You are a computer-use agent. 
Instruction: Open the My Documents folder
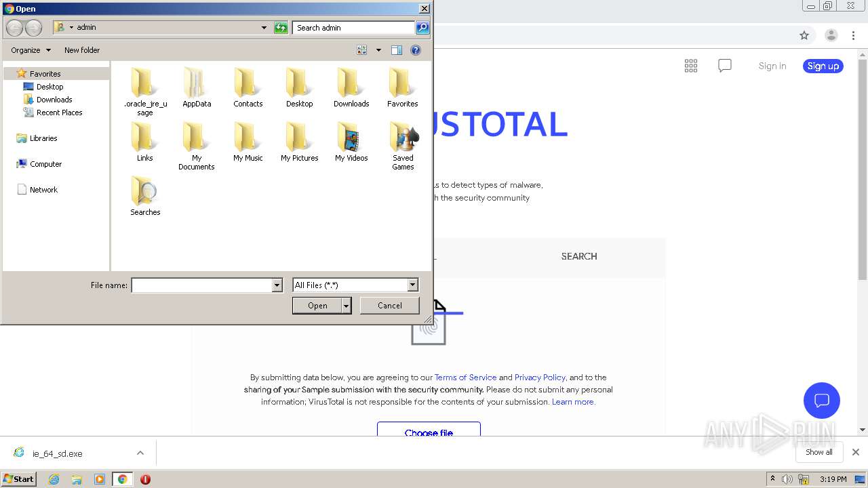pyautogui.click(x=197, y=146)
